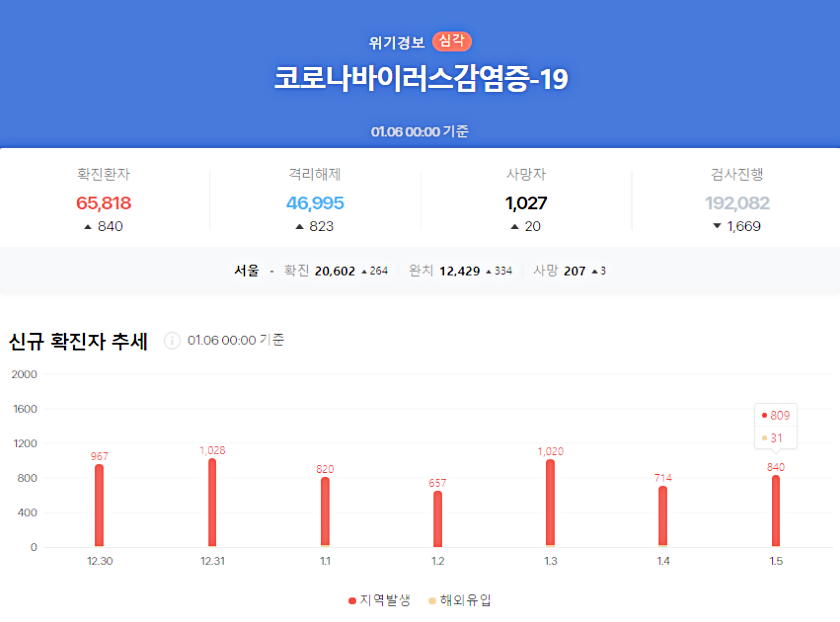The width and height of the screenshot is (840, 622).
Task: Click the 657 value label
Action: pos(438,483)
